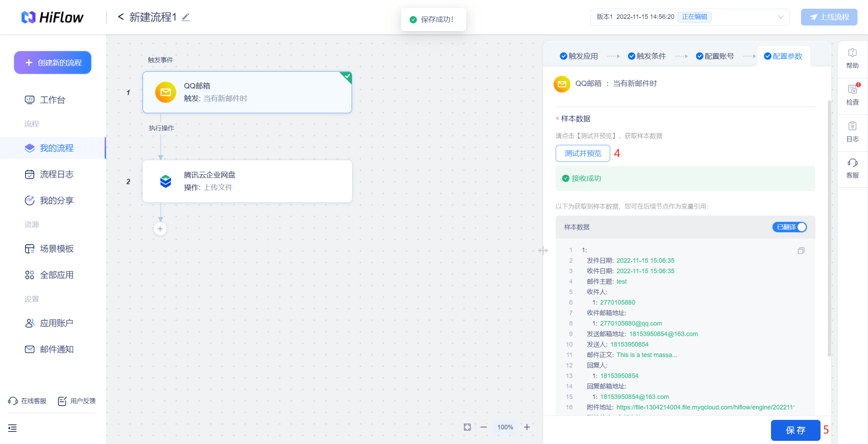Open 全部应用 in the sidebar
The height and width of the screenshot is (444, 868).
(53, 275)
